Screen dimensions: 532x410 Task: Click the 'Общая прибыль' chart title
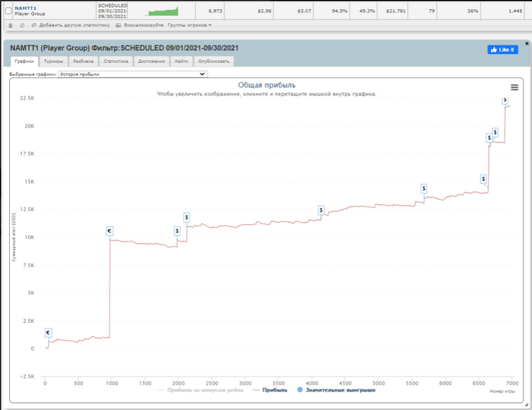click(267, 85)
